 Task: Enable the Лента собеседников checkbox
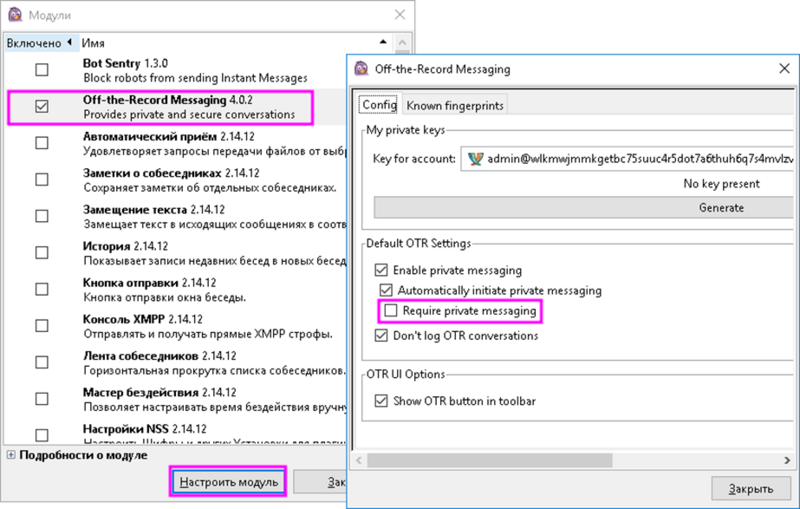(x=42, y=363)
